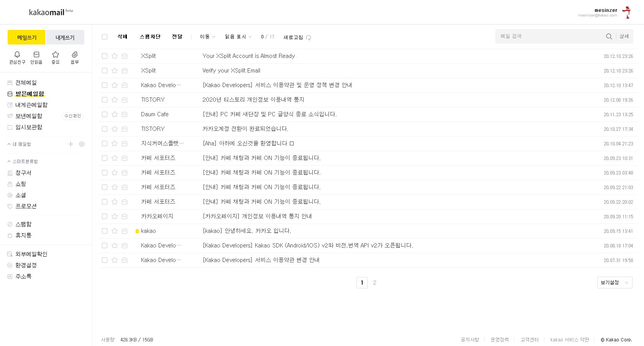The height and width of the screenshot is (346, 644).
Task: Go to page 2 of the mail list
Action: pos(375,283)
